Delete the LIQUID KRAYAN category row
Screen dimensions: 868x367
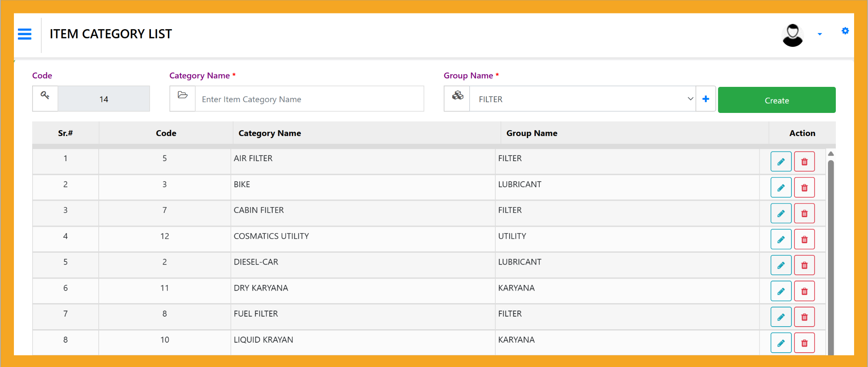point(804,343)
